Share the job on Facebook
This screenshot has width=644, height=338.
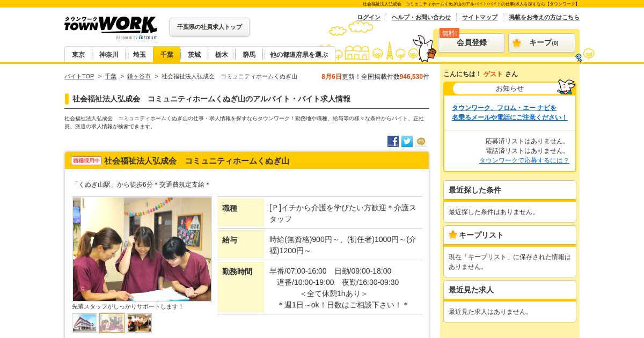point(393,141)
